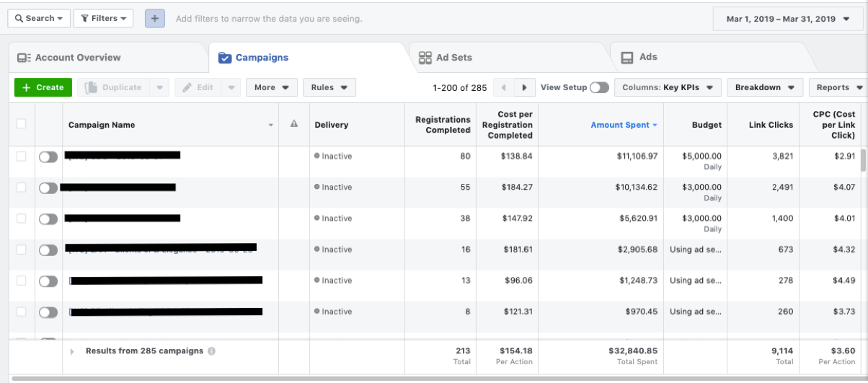Toggle on the campaign with 8 registrations
Viewport: 868px width, 383px height.
[x=48, y=312]
